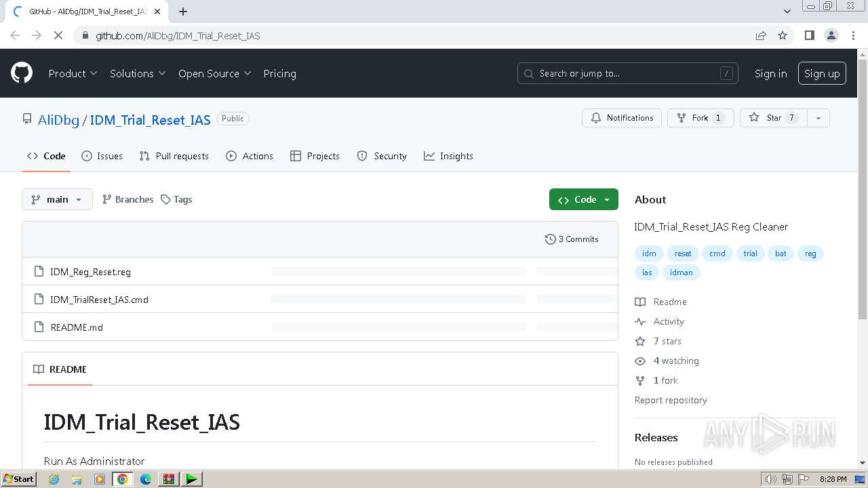Screen dimensions: 868x488
Task: Open the 3 Commits history
Action: [x=572, y=239]
